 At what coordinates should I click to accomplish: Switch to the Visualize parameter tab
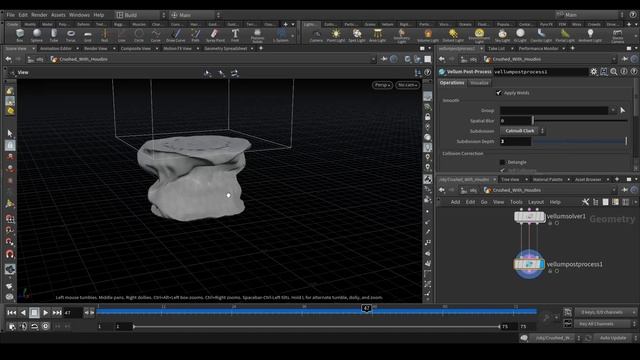[479, 83]
